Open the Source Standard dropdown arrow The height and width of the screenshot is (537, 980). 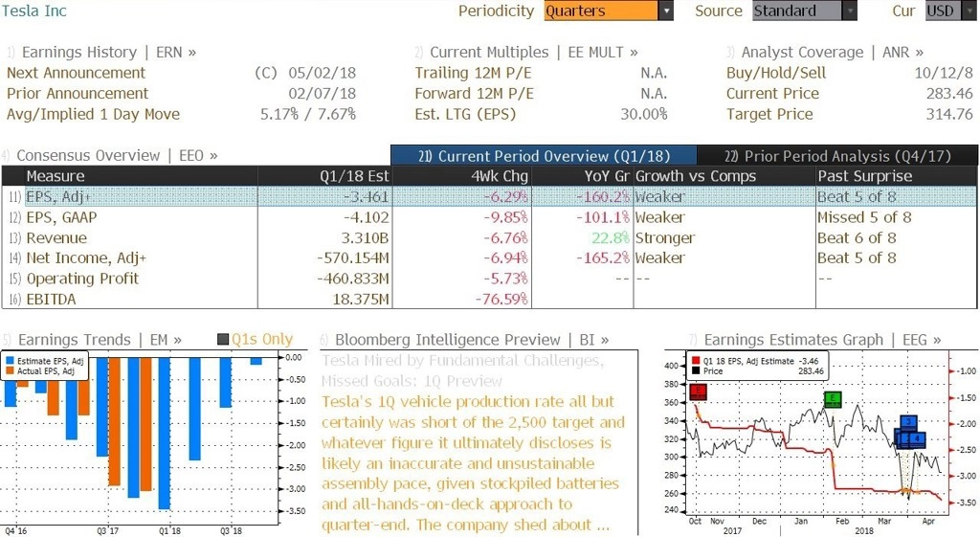point(850,11)
